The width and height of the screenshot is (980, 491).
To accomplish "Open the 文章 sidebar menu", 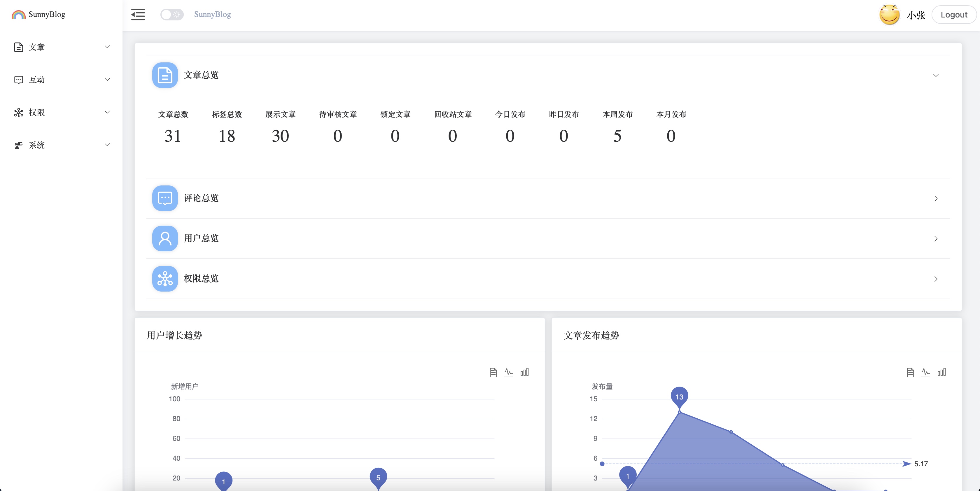I will point(62,47).
